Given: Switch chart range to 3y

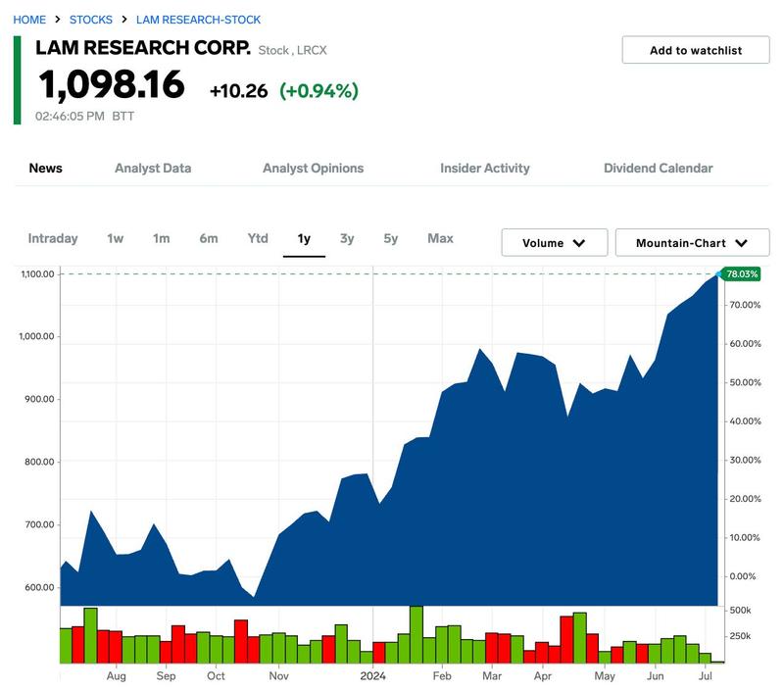Looking at the screenshot, I should point(347,238).
